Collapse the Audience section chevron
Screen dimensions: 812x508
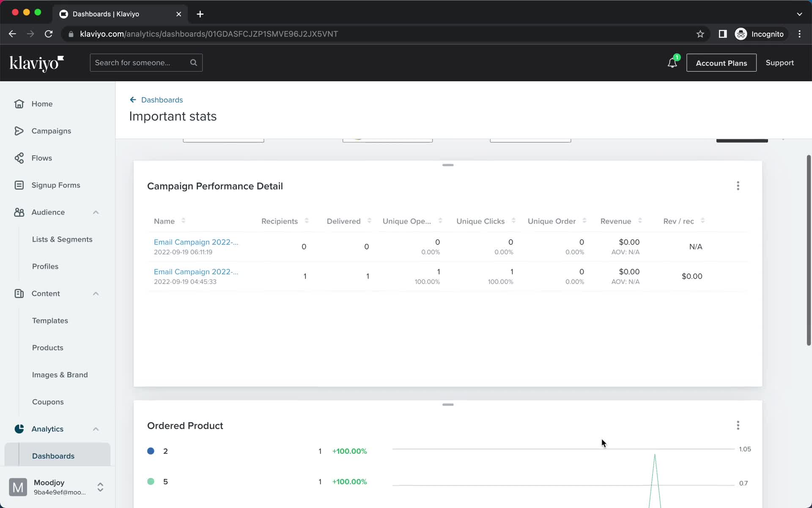96,212
